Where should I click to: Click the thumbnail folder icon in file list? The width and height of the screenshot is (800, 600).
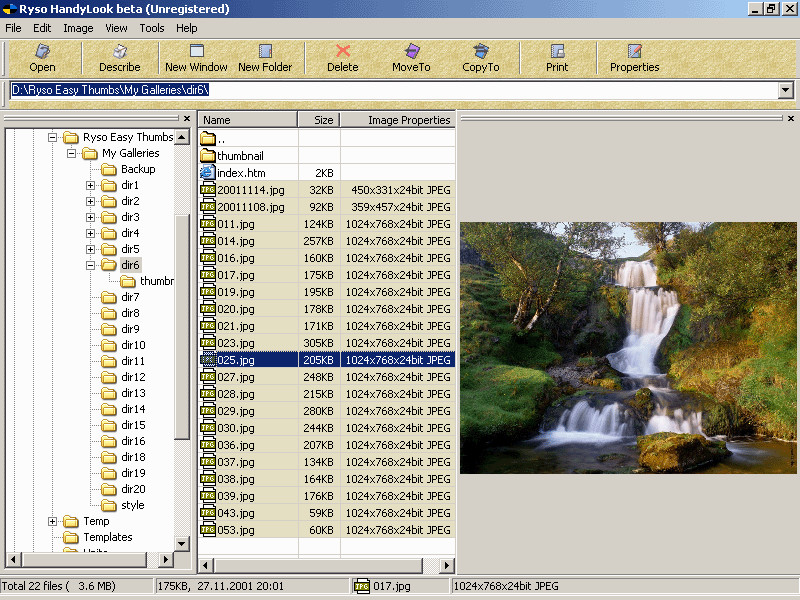pyautogui.click(x=208, y=156)
